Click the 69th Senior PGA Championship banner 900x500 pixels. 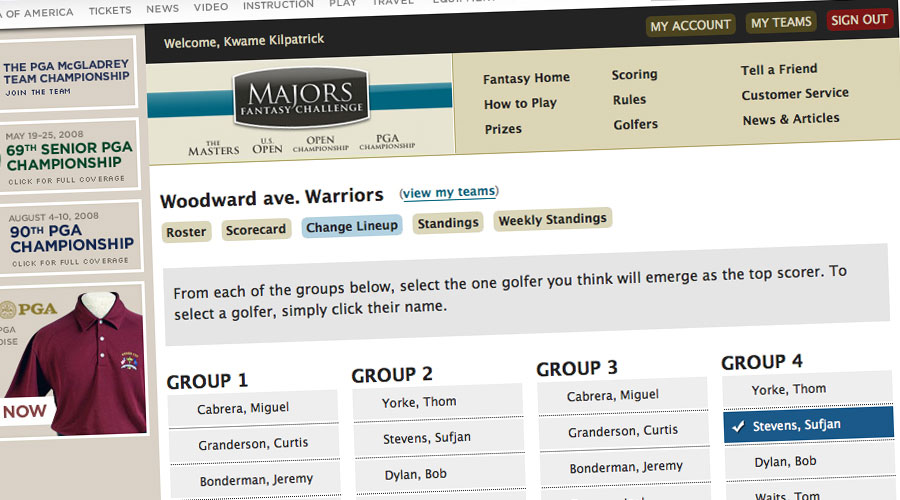tap(68, 156)
